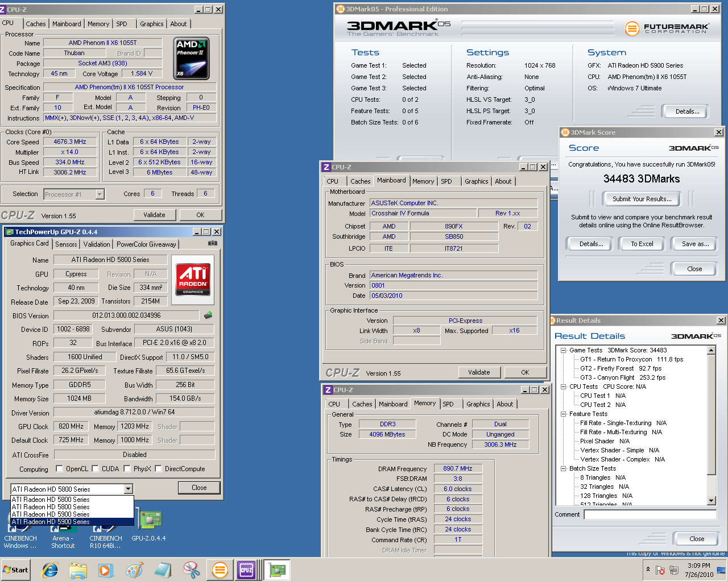
Task: Choose the first ATI Radeon HD 5800 Series option
Action: point(72,500)
